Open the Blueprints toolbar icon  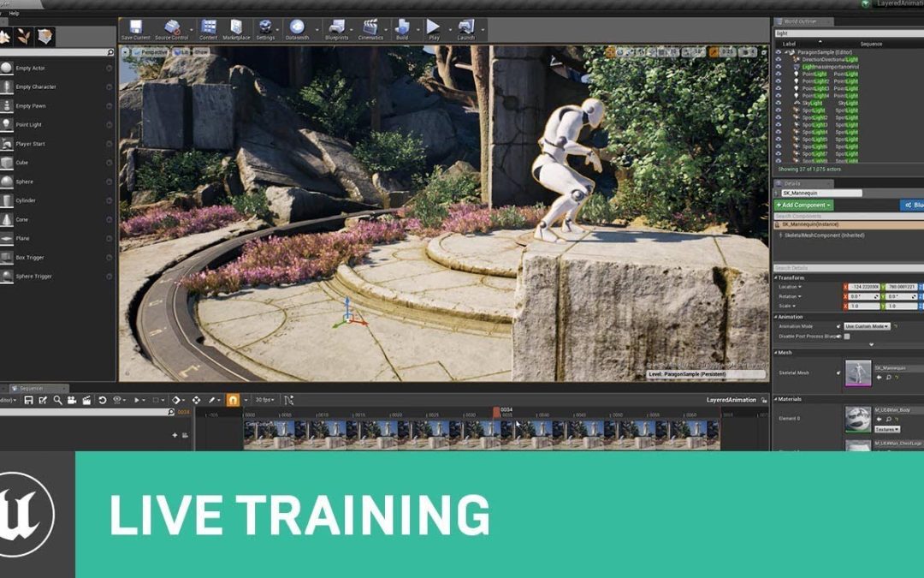click(x=336, y=27)
